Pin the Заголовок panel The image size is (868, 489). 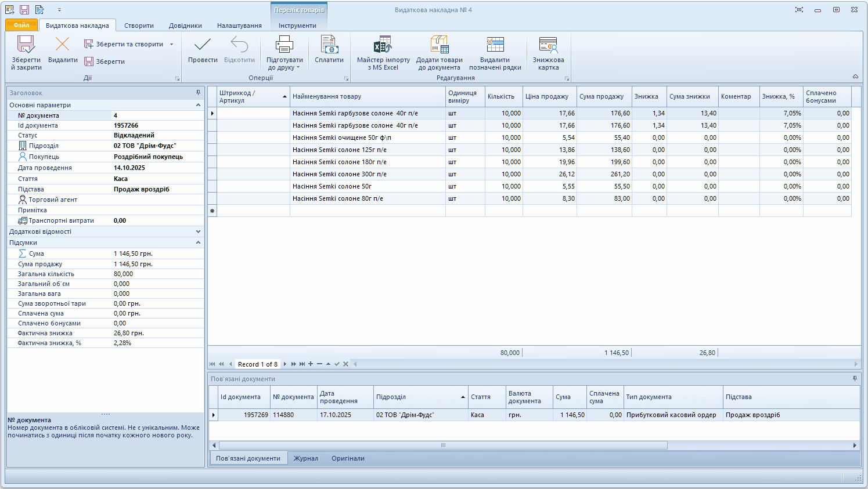(x=198, y=93)
